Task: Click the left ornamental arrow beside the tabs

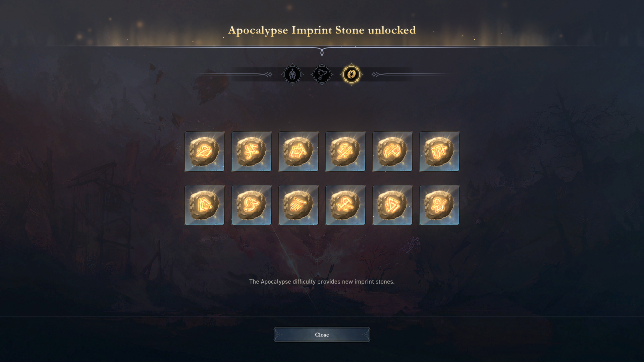Action: [268, 74]
